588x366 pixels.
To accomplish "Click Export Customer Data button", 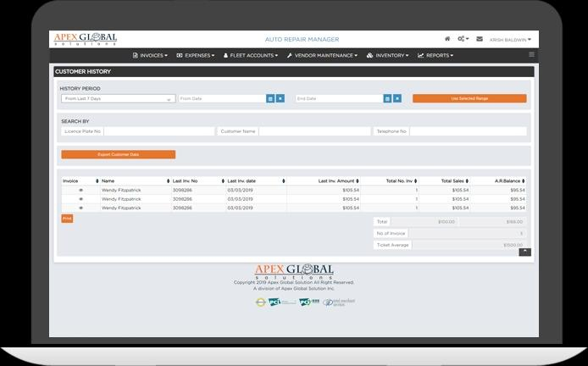I will (x=118, y=154).
